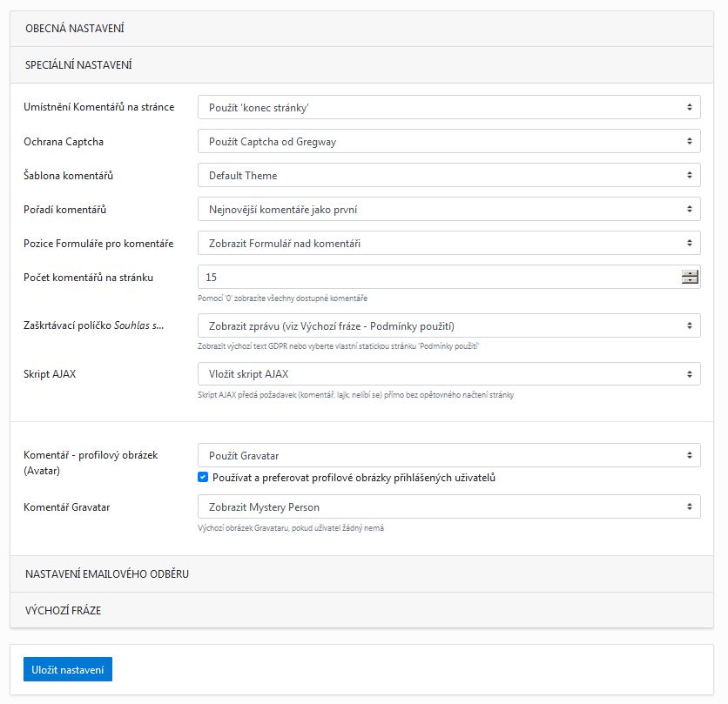The height and width of the screenshot is (704, 728).
Task: Expand the Obecná nastavení section
Action: pos(75,29)
